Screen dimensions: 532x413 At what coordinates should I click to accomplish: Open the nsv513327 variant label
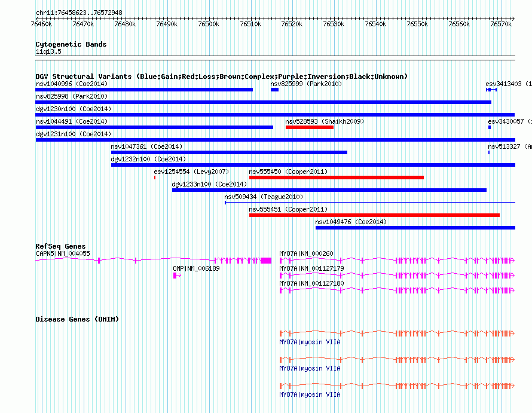tap(510, 146)
